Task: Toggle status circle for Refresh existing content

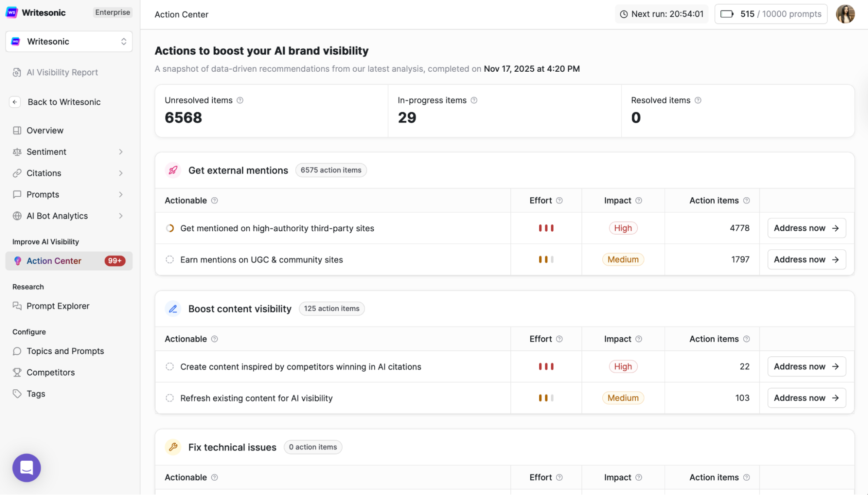Action: [x=170, y=398]
